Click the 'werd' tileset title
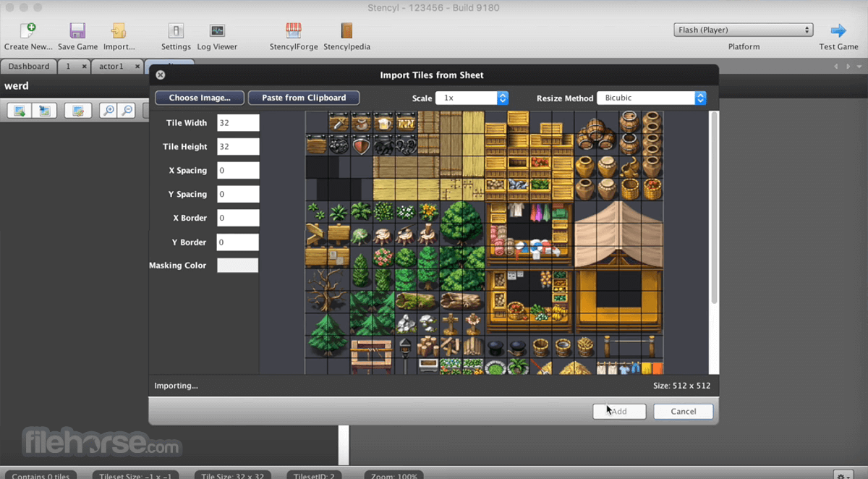The width and height of the screenshot is (868, 479). tap(17, 85)
